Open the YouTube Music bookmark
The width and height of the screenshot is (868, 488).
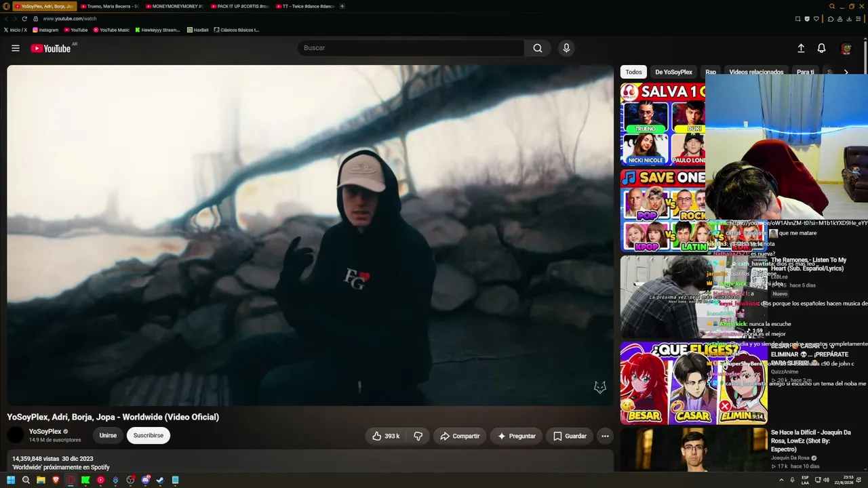pyautogui.click(x=111, y=30)
